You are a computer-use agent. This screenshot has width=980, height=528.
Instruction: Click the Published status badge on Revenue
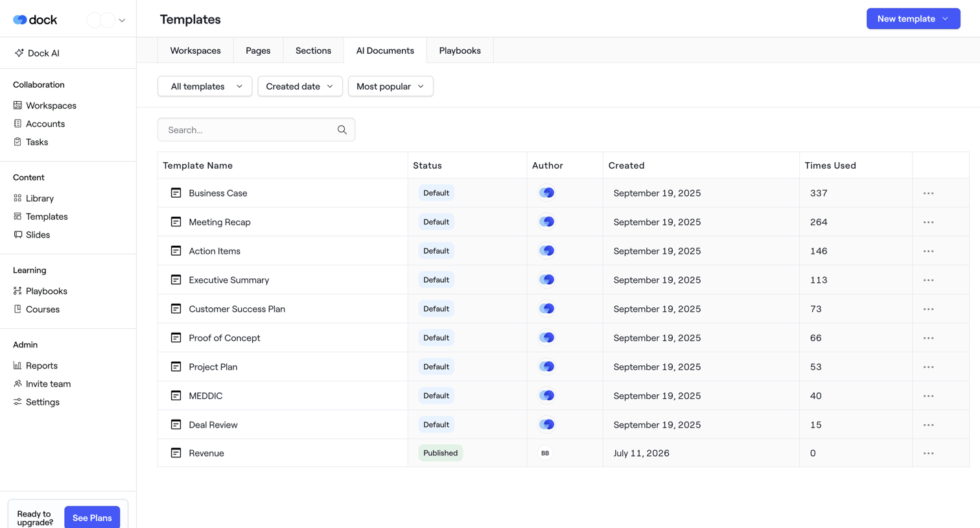(x=440, y=453)
